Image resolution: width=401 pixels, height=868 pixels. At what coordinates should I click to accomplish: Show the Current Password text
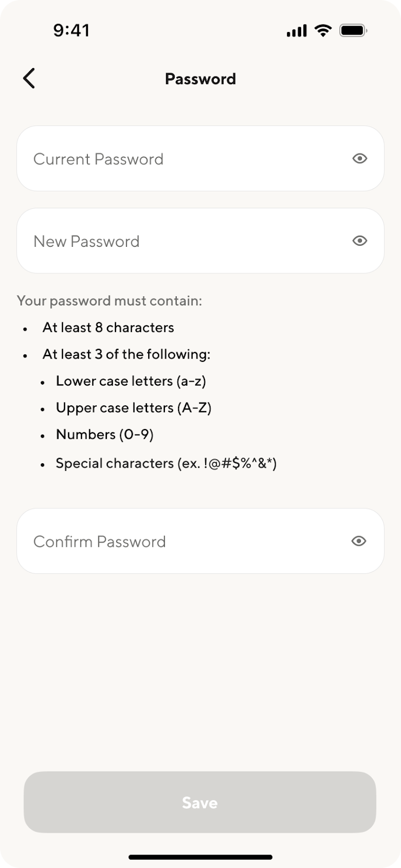pyautogui.click(x=359, y=158)
